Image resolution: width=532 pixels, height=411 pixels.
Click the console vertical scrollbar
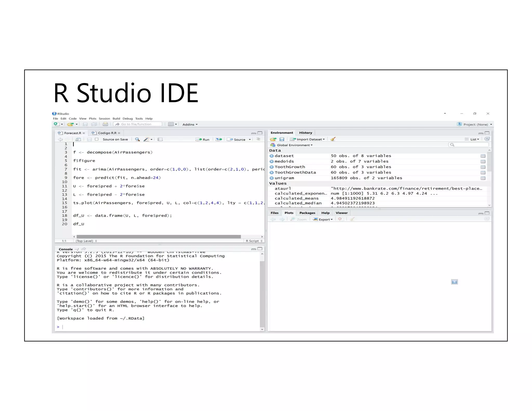[x=262, y=294]
